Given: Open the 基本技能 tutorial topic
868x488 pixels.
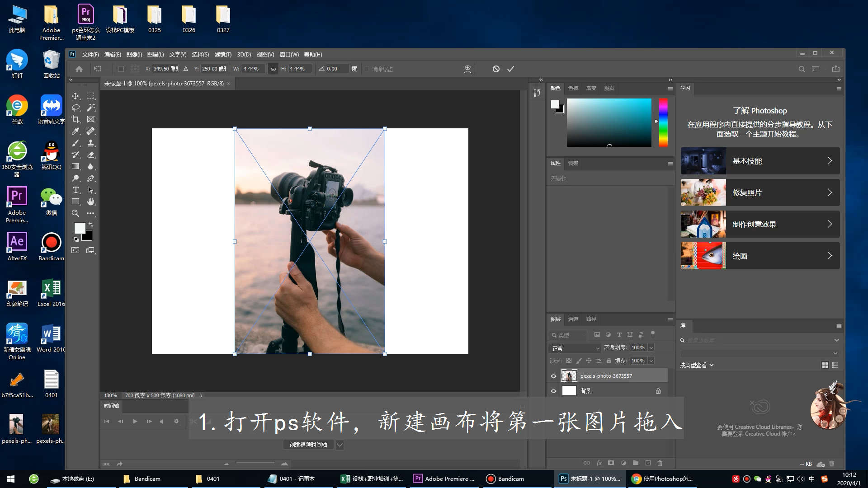Looking at the screenshot, I should [760, 161].
